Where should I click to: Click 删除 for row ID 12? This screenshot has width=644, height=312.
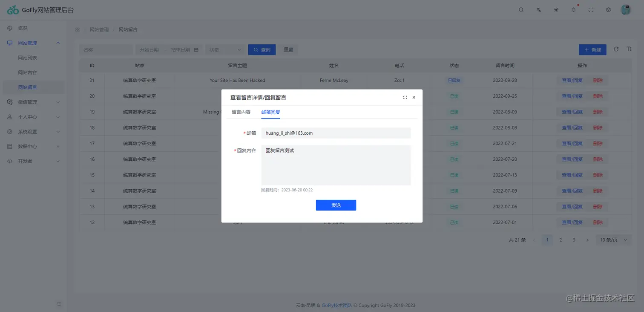tap(598, 222)
